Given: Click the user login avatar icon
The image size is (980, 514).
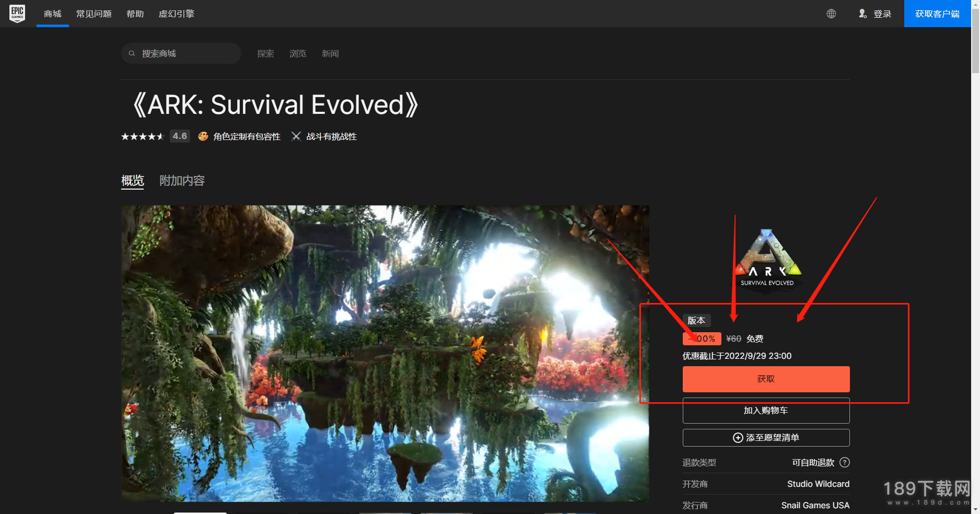Looking at the screenshot, I should click(862, 14).
